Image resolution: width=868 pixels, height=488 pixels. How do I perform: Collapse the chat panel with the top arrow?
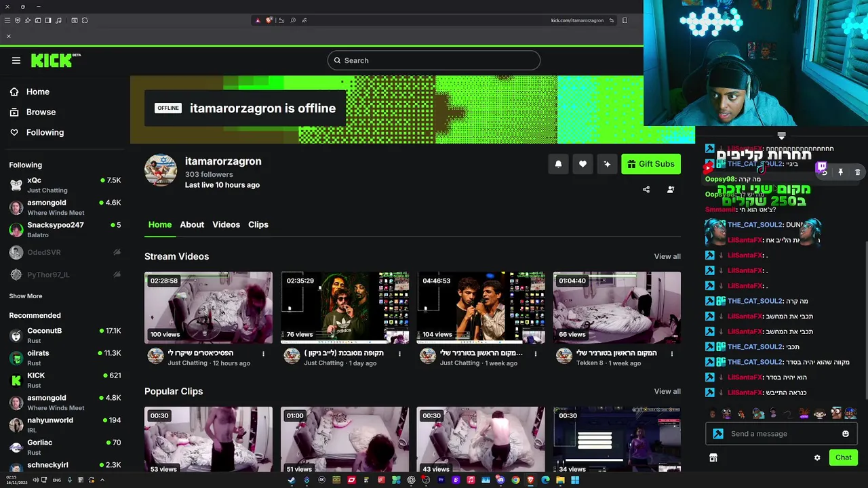point(781,136)
